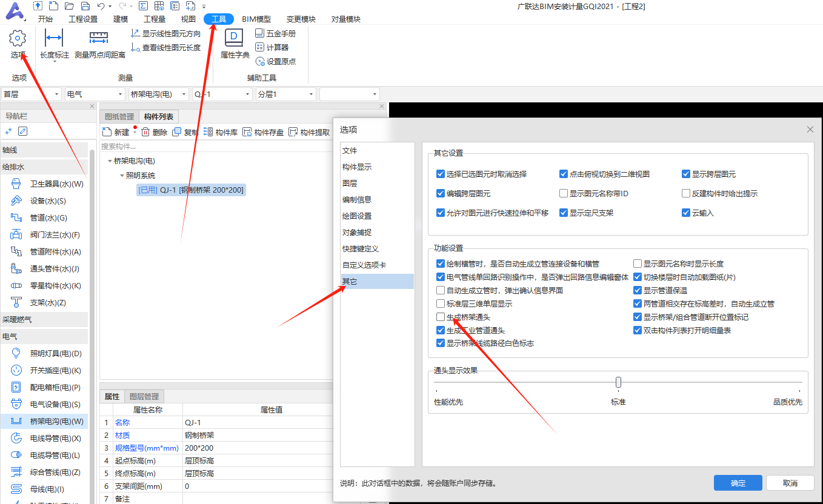Click the 搜索构件 search field
The height and width of the screenshot is (504, 823).
coord(216,146)
